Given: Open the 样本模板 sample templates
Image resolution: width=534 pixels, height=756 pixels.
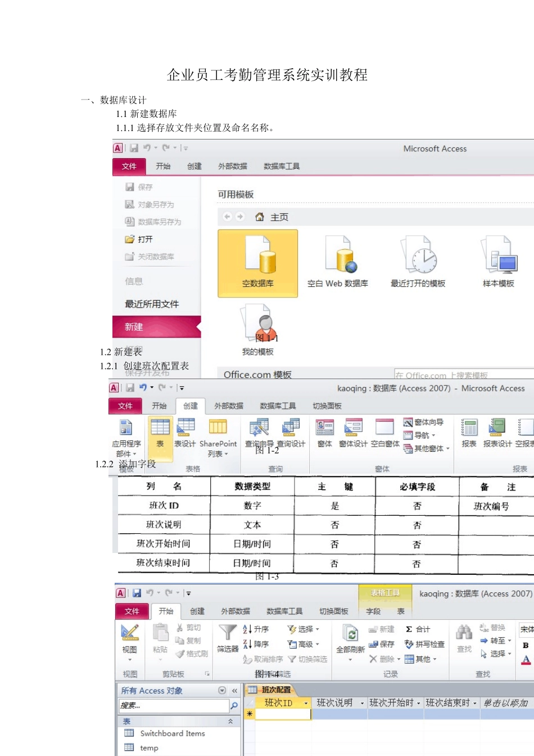Looking at the screenshot, I should point(499,263).
